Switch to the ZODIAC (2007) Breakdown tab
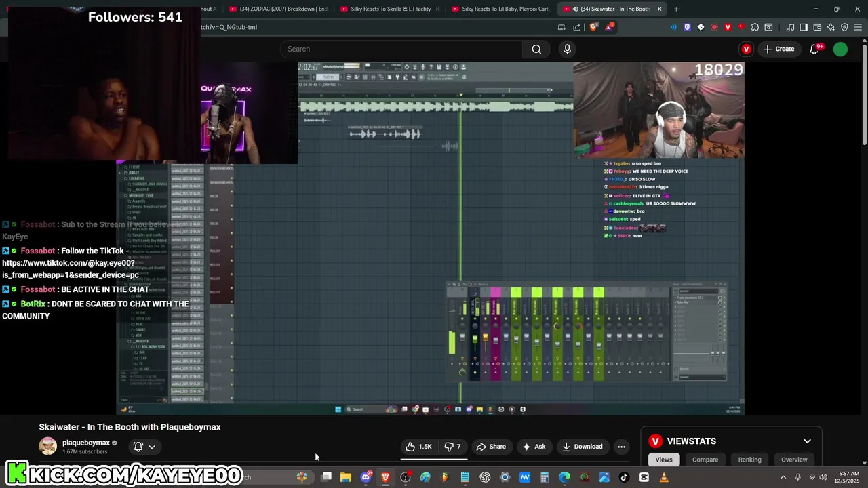Image resolution: width=868 pixels, height=488 pixels. (x=278, y=9)
